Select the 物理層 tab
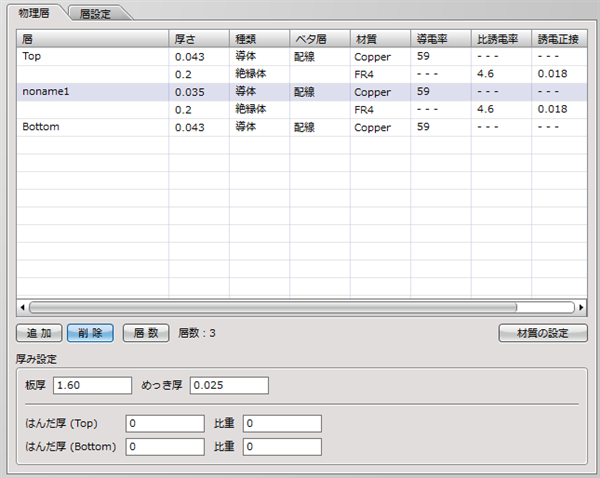The image size is (600, 478). 34,12
